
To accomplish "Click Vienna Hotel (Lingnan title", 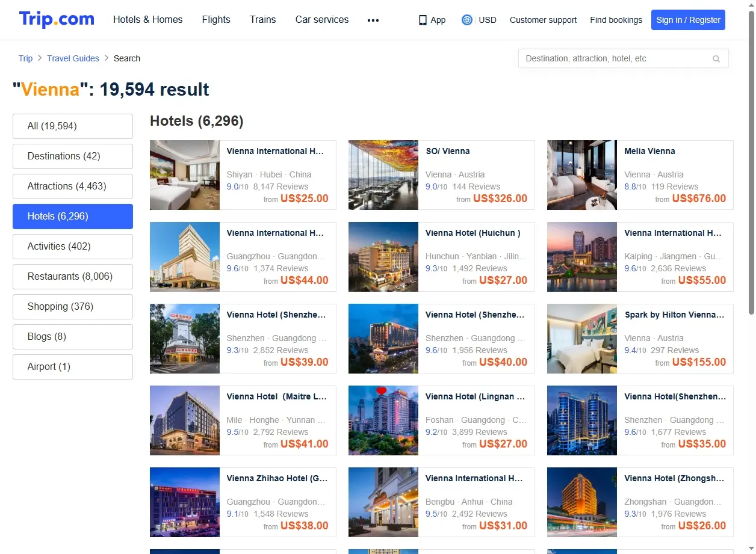I will [476, 396].
